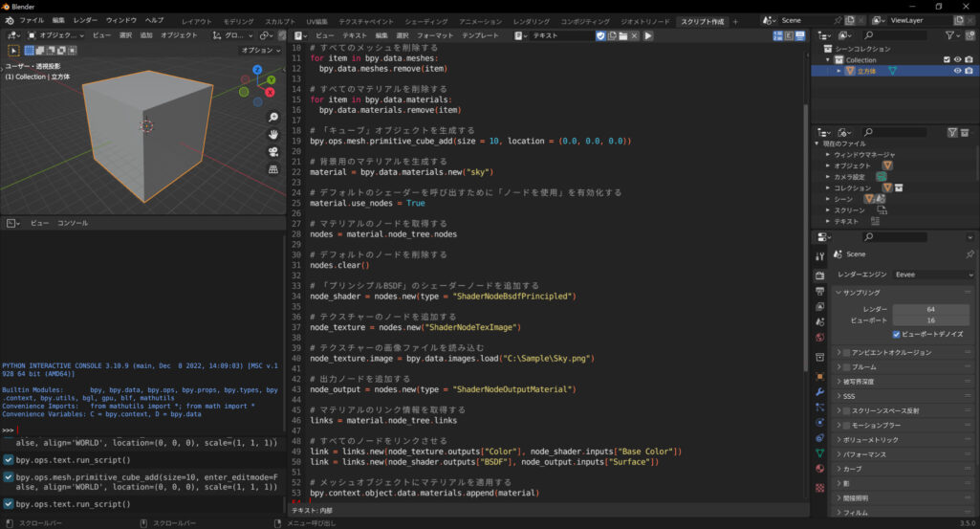The height and width of the screenshot is (529, 980).
Task: Toggle the ビューポートデノイズ checkbox
Action: point(896,335)
